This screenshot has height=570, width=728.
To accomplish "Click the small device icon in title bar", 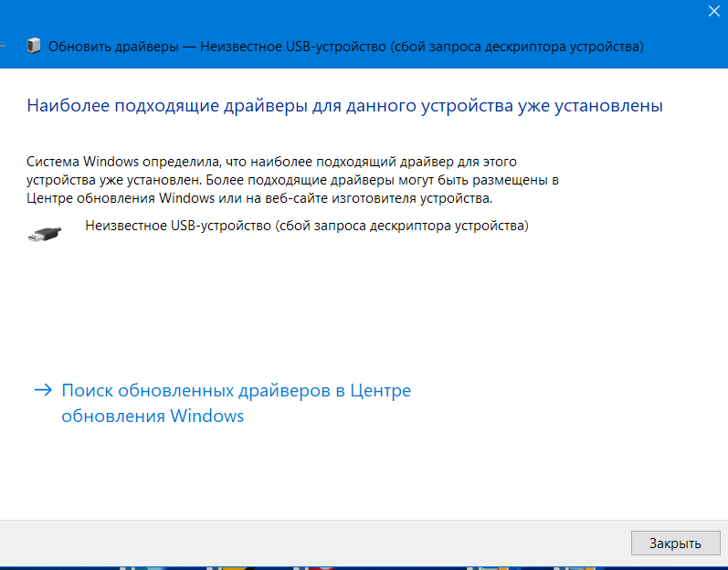I will 34,46.
